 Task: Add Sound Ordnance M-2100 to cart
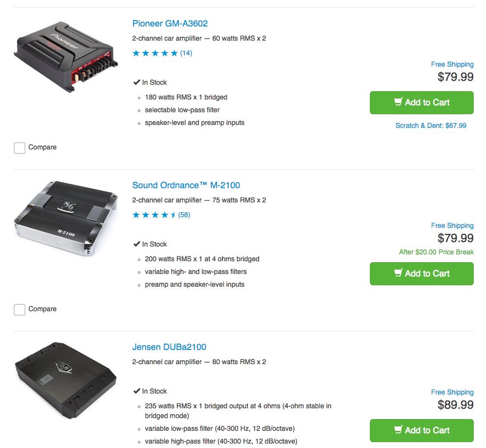tap(421, 274)
